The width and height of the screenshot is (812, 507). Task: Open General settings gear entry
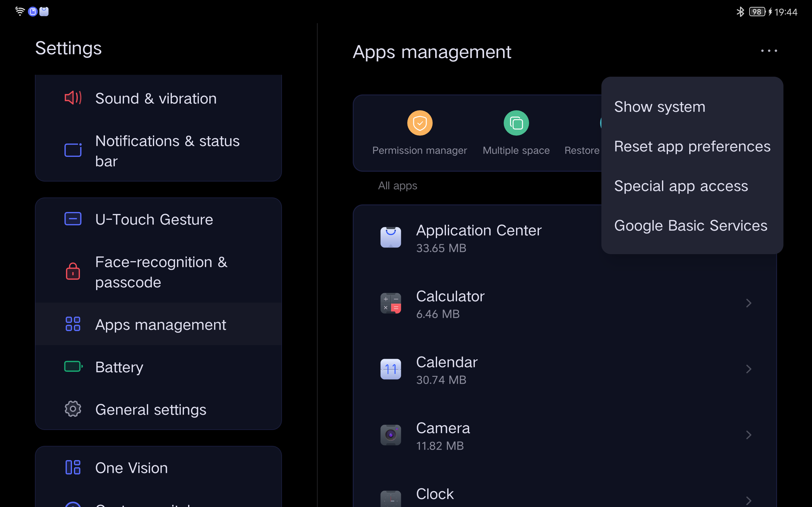[x=150, y=409]
